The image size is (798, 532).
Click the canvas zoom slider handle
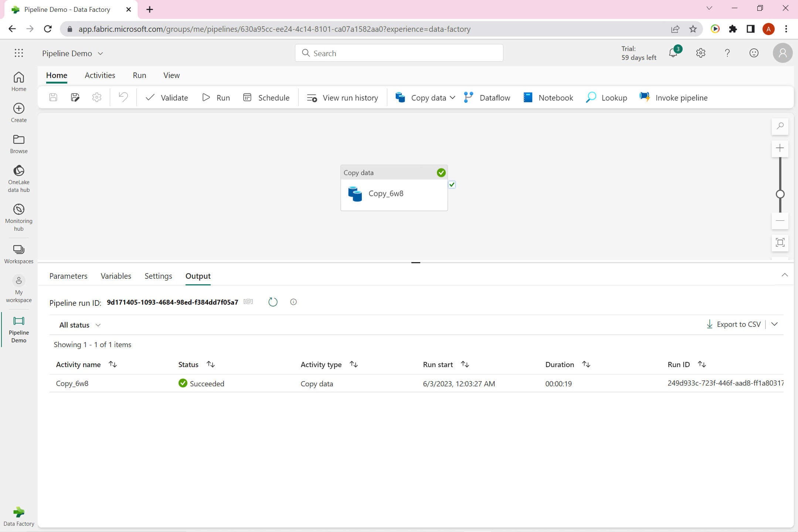coord(780,194)
